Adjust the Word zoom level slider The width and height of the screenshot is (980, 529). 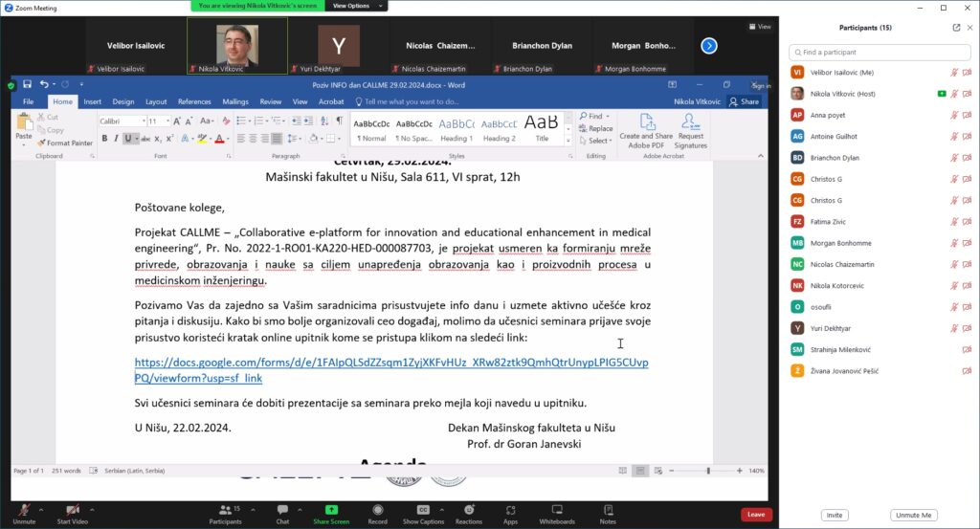point(708,471)
